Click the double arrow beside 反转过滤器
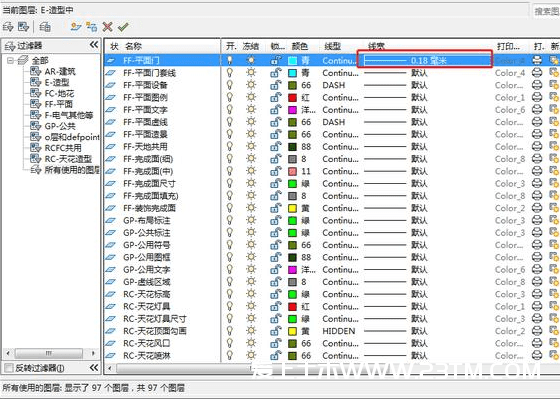The width and height of the screenshot is (560, 399). (x=94, y=368)
